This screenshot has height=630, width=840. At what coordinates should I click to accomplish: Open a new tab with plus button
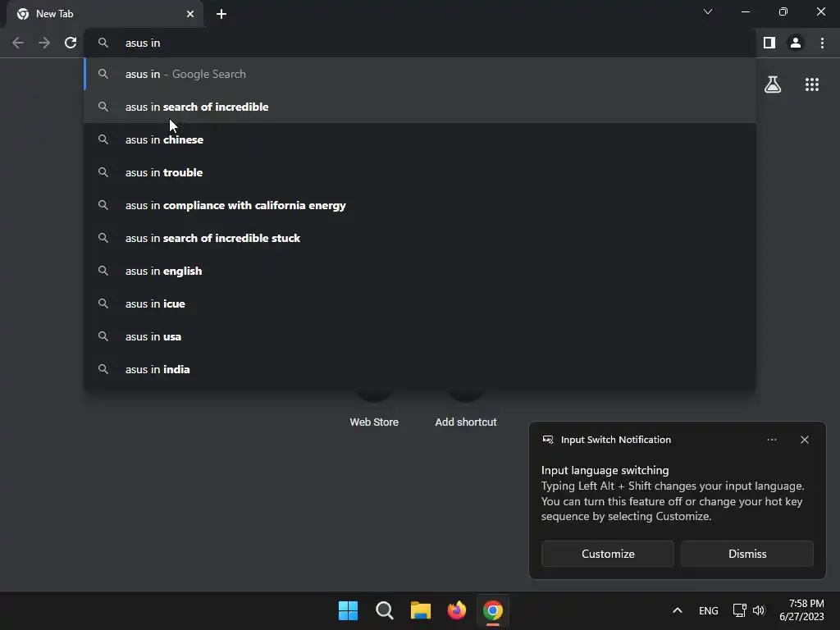[221, 14]
